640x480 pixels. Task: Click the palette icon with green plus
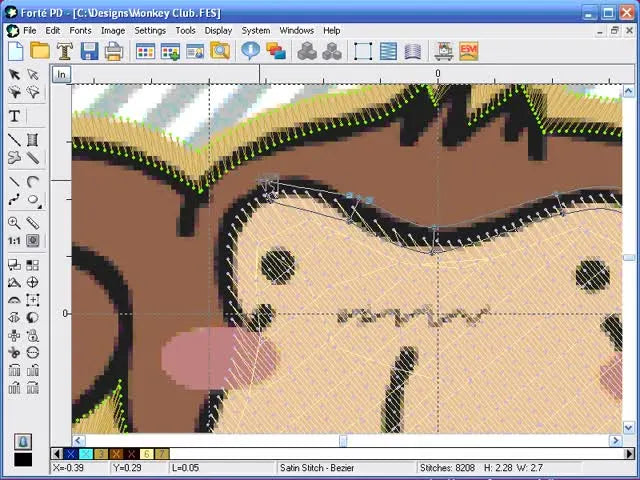click(170, 51)
